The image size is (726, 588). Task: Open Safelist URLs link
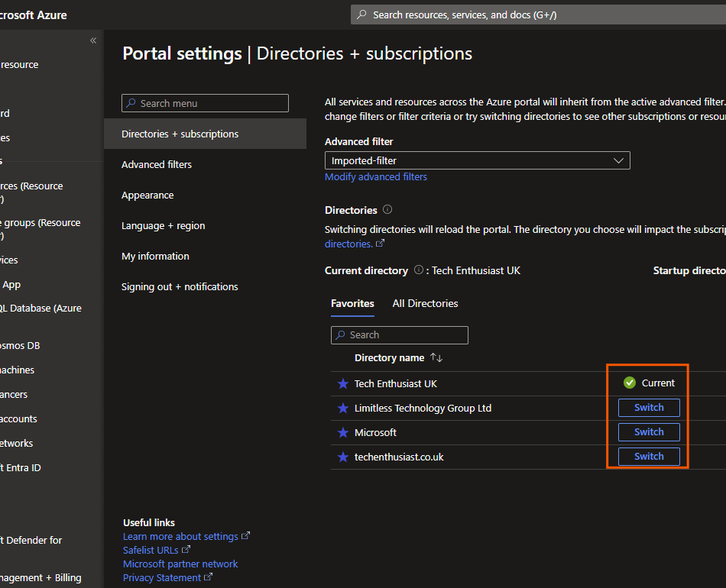(x=157, y=550)
